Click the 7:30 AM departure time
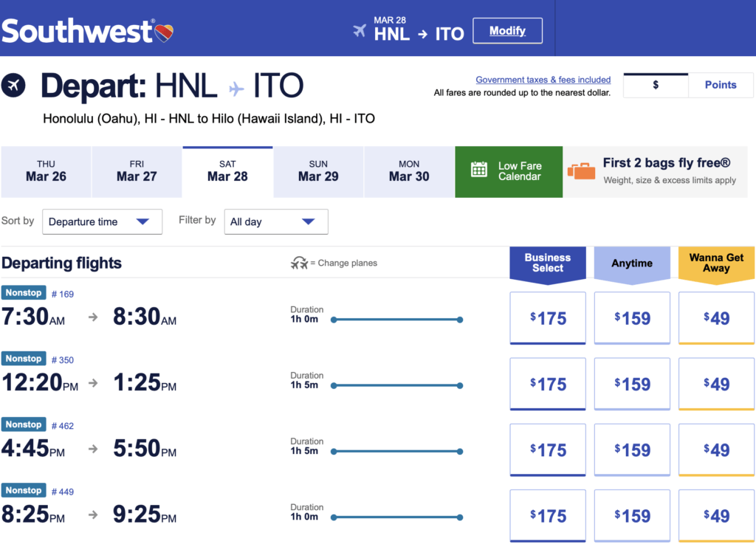 coord(33,317)
